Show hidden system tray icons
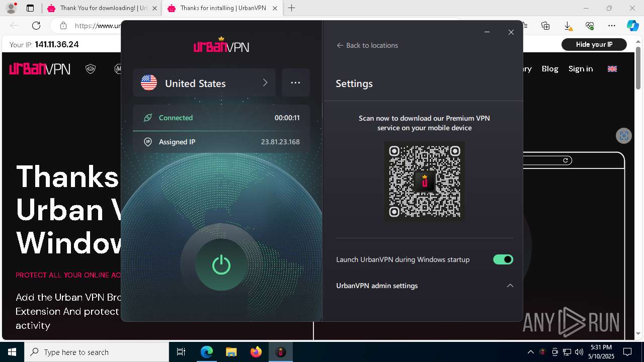This screenshot has height=362, width=644. 530,352
